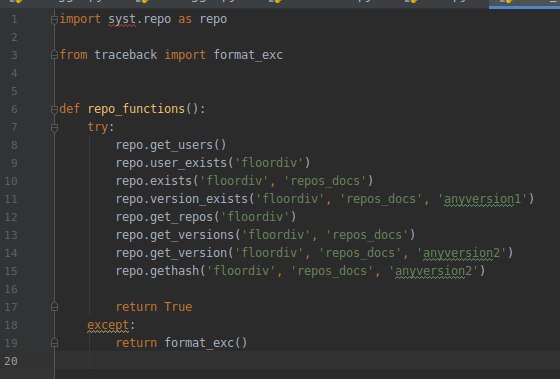Click the fold end marker at 'return True'

point(54,307)
